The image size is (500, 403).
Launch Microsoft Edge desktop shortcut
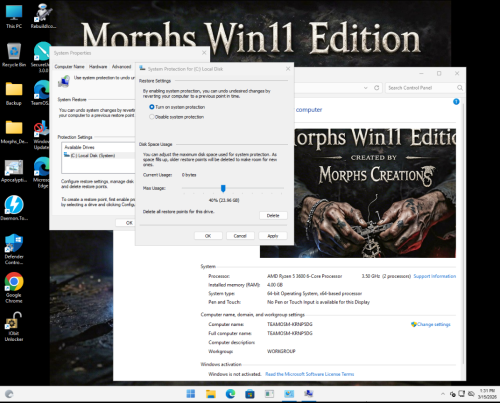click(41, 173)
